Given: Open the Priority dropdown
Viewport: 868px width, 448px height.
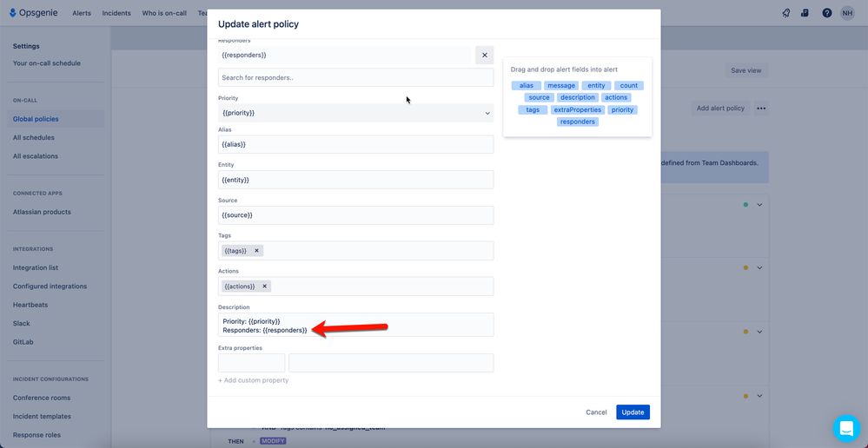Looking at the screenshot, I should tap(356, 113).
